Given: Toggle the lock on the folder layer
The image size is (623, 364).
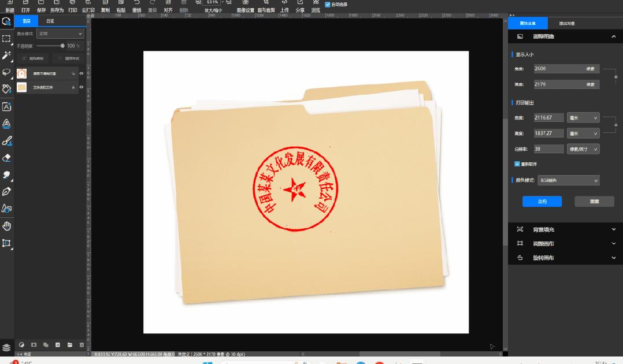Looking at the screenshot, I should tap(73, 87).
